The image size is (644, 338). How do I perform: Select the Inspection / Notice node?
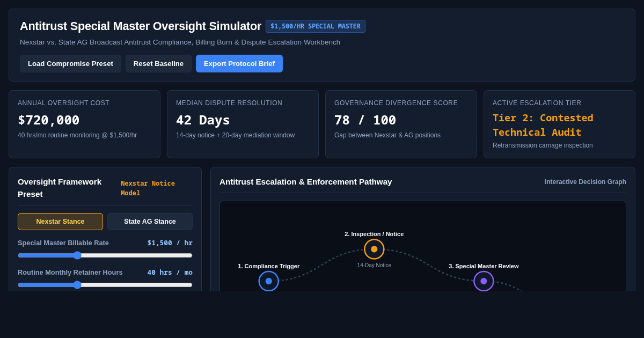coord(374,249)
